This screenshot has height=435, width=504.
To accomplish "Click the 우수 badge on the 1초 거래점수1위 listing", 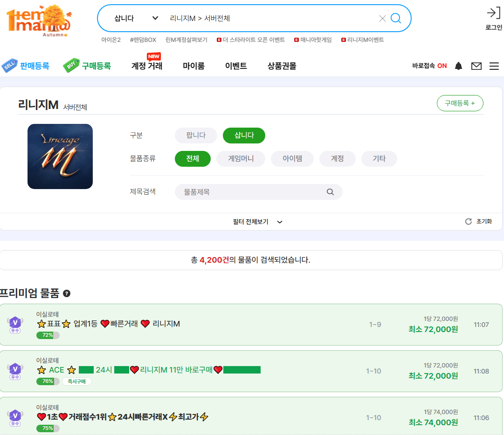I will [x=15, y=418].
